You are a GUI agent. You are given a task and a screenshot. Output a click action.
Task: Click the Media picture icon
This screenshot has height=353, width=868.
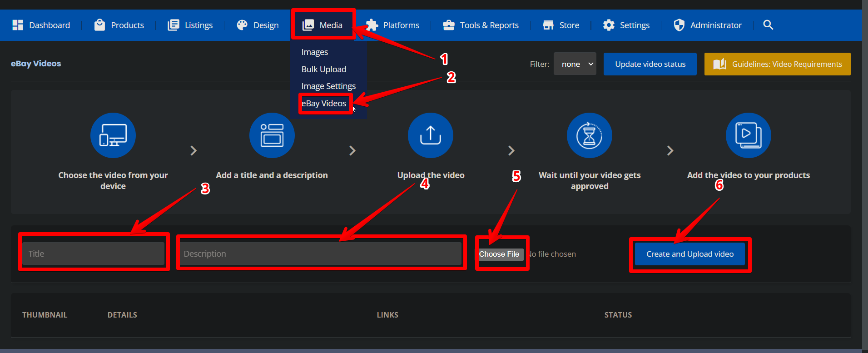(308, 25)
